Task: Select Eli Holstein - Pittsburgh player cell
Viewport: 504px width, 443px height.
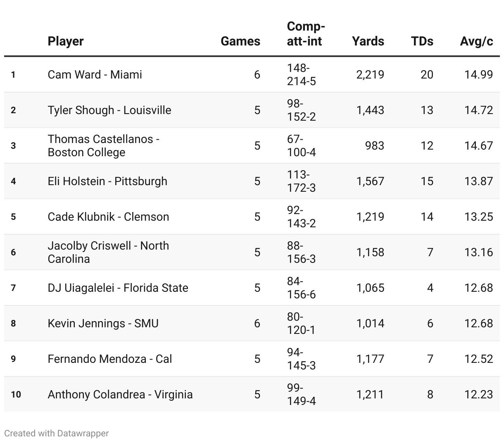Action: click(107, 181)
